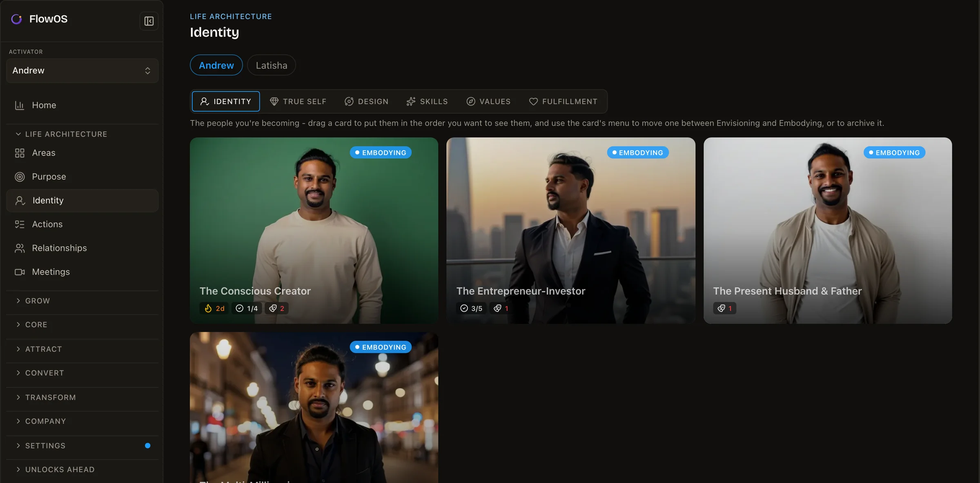Click Embodying badge on Present Husband & Father
Image resolution: width=980 pixels, height=483 pixels.
pyautogui.click(x=894, y=153)
